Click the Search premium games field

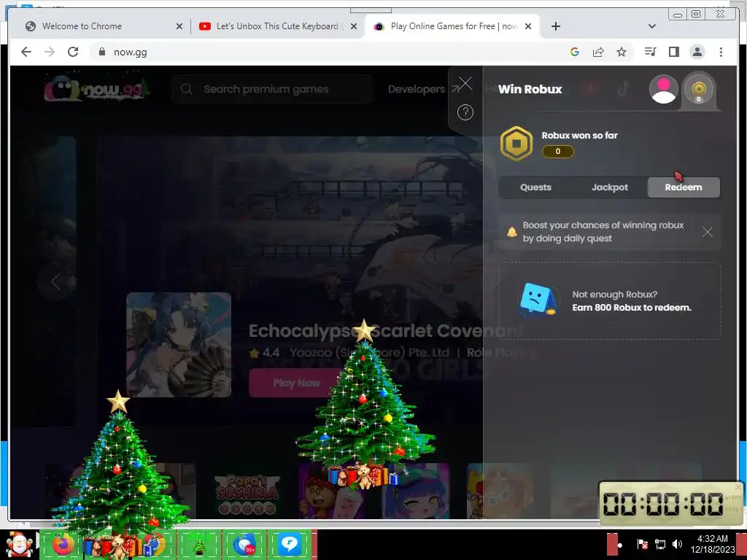point(271,89)
